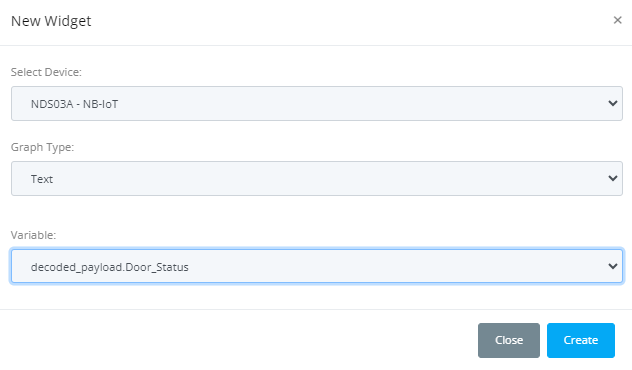
Task: Dismiss the New Widget dialog with X icon
Action: point(617,20)
